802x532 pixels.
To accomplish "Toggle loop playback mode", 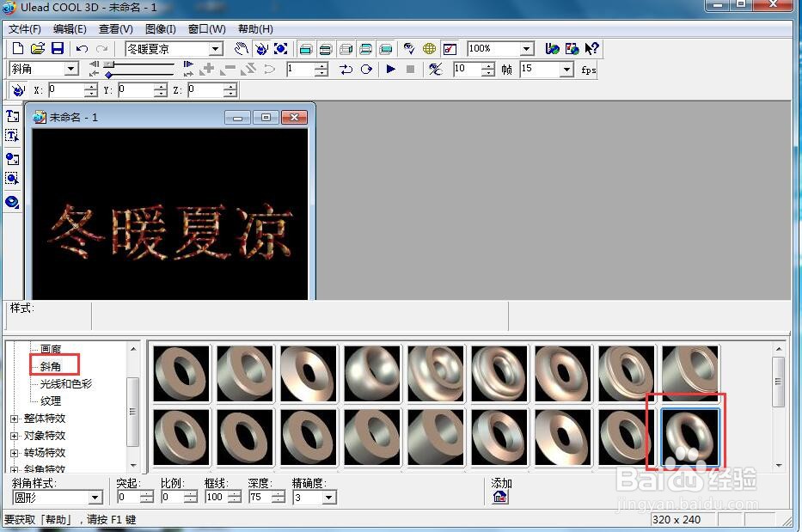I will [x=366, y=69].
